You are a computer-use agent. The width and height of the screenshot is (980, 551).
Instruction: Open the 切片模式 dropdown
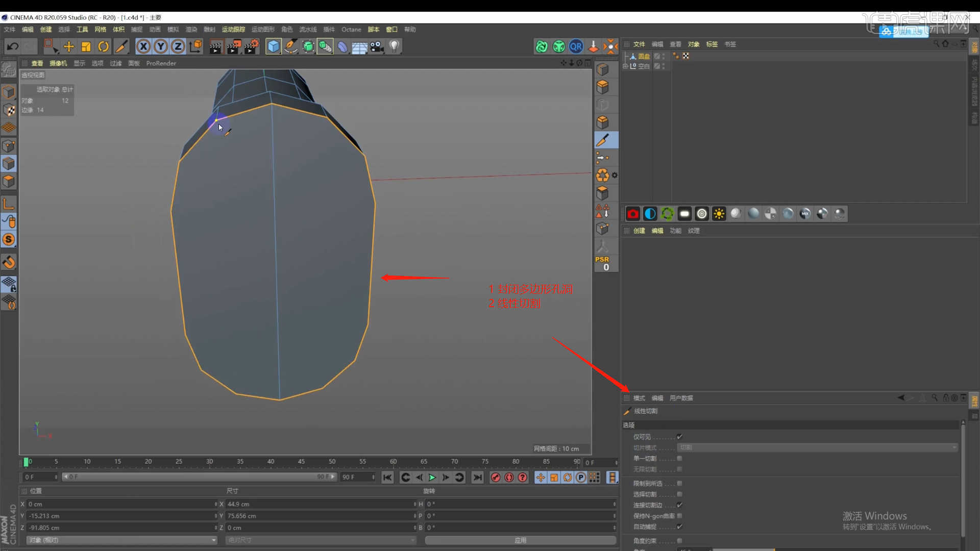pos(817,447)
